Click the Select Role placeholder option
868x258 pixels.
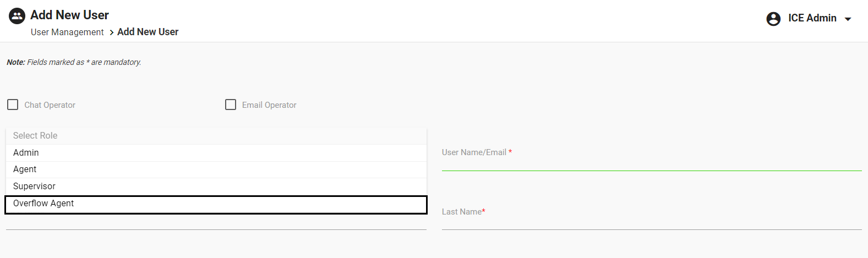click(x=35, y=136)
